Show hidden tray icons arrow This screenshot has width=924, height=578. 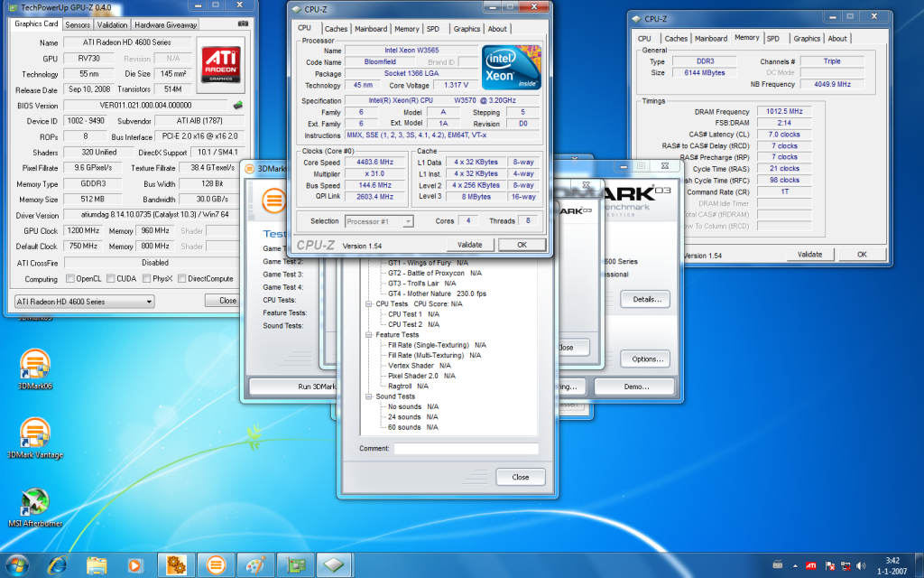pyautogui.click(x=795, y=565)
